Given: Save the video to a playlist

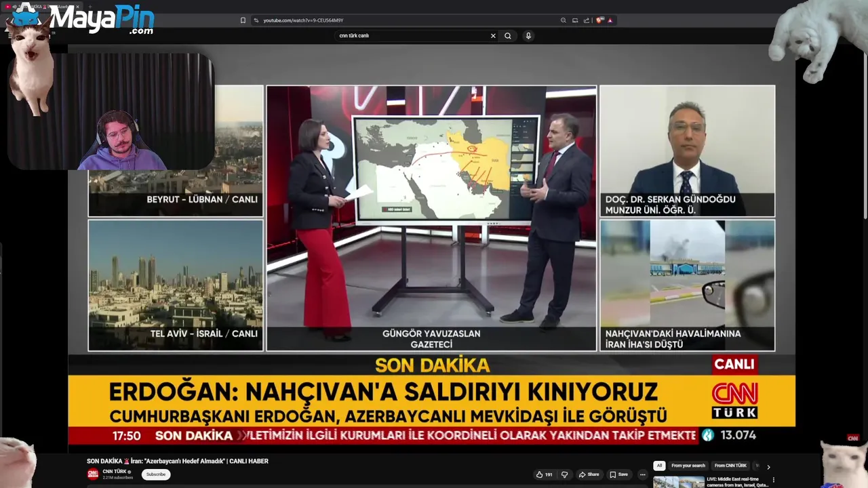Looking at the screenshot, I should (618, 474).
